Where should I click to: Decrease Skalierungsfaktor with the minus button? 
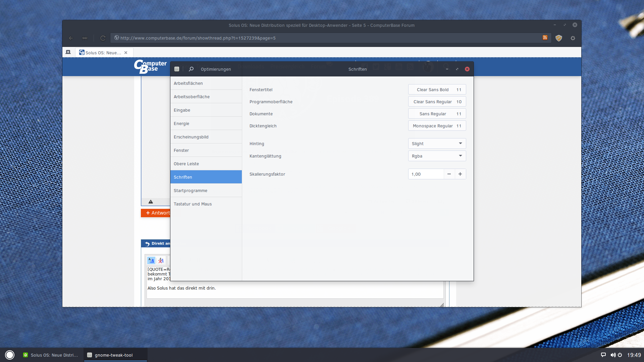(x=449, y=174)
